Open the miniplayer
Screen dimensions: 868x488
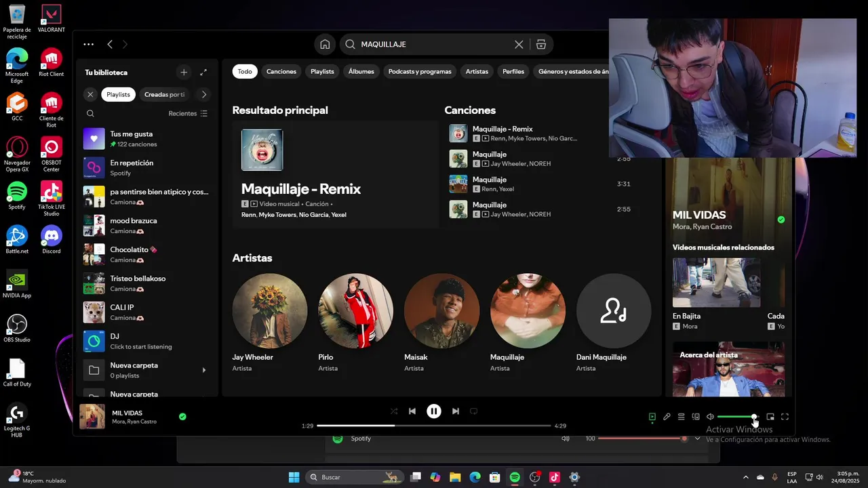point(770,417)
